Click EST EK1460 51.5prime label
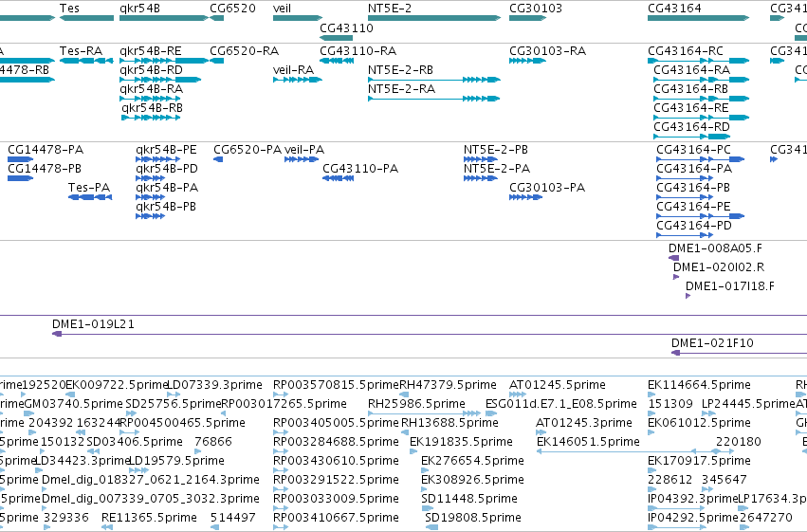 point(588,443)
